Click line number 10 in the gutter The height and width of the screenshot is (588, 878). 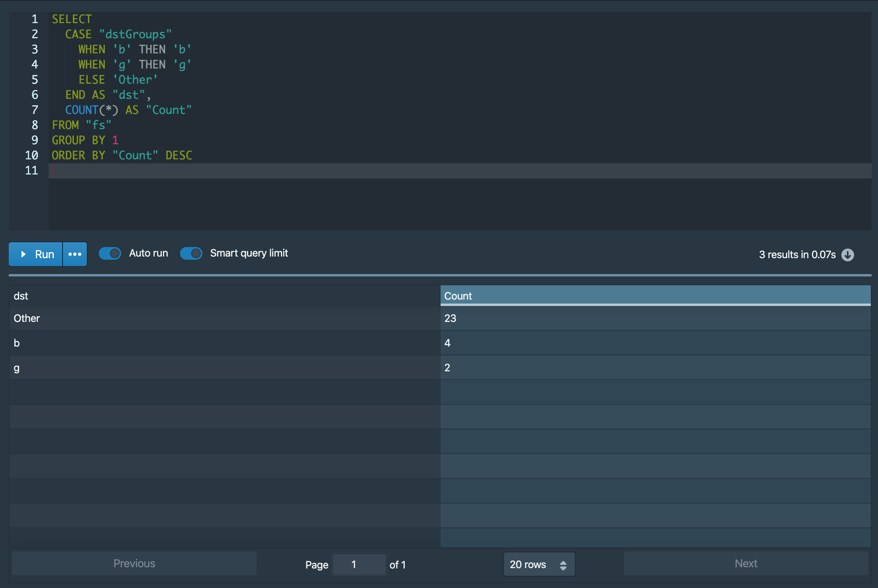click(x=31, y=155)
